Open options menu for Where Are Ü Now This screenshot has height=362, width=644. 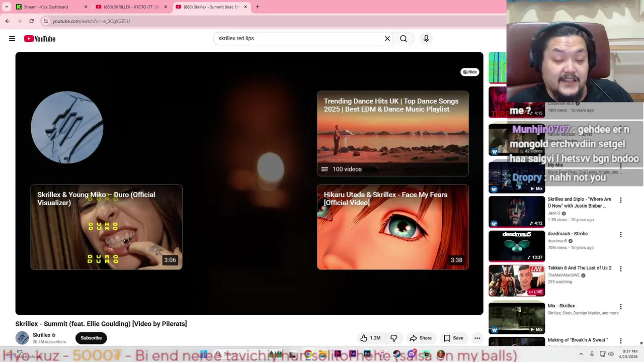coord(620,200)
